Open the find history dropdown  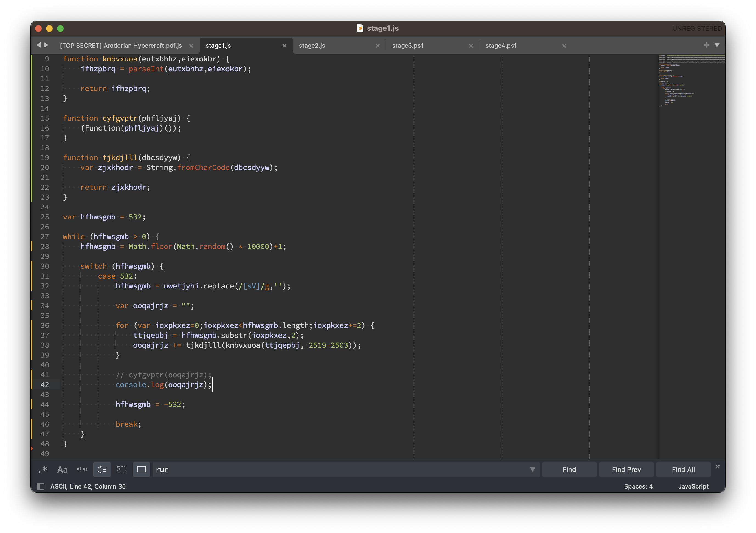[532, 469]
